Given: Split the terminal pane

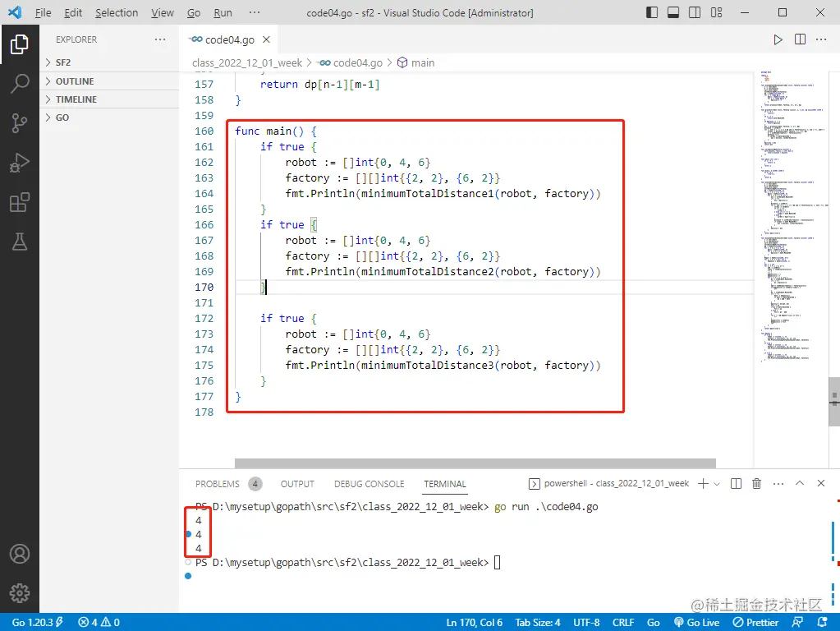Looking at the screenshot, I should coord(736,484).
